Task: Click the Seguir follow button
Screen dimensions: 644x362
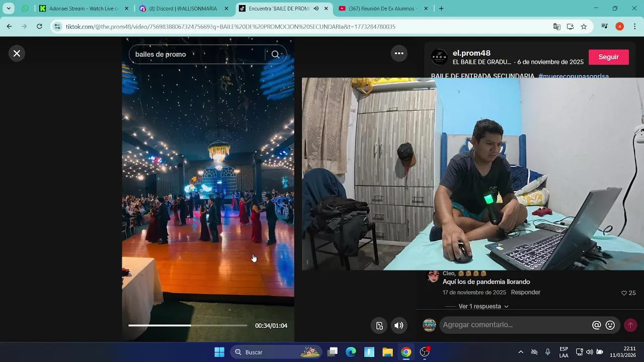Action: (608, 57)
